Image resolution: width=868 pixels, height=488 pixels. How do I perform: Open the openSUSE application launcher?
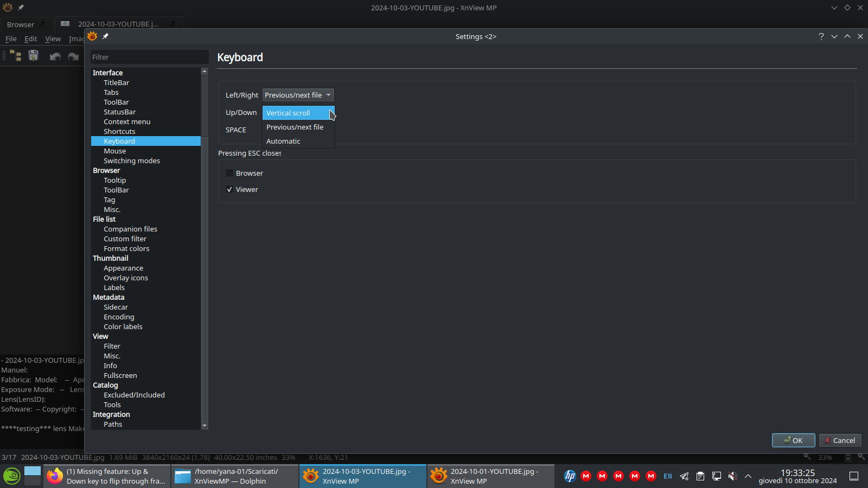12,476
